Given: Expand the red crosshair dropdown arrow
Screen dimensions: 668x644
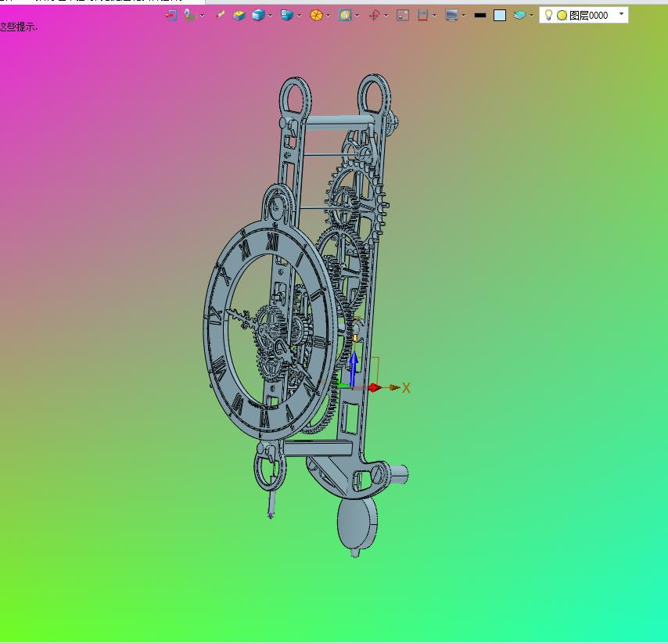Looking at the screenshot, I should click(x=386, y=16).
